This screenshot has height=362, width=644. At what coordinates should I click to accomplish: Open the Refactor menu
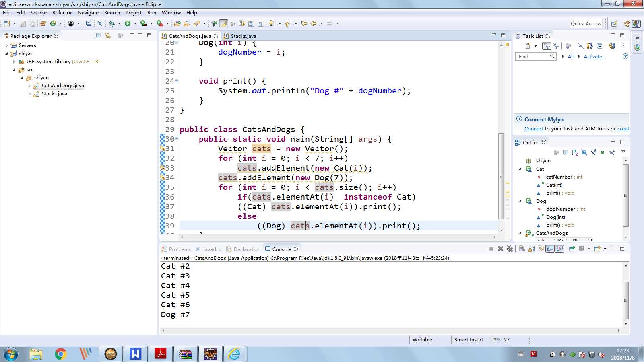pos(62,12)
